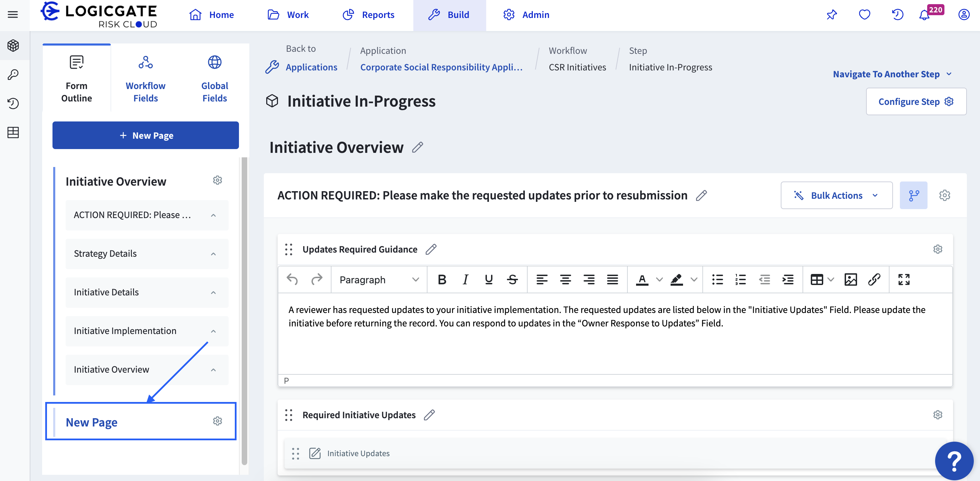Go back to Applications link
Viewport: 980px width, 481px height.
(x=311, y=67)
